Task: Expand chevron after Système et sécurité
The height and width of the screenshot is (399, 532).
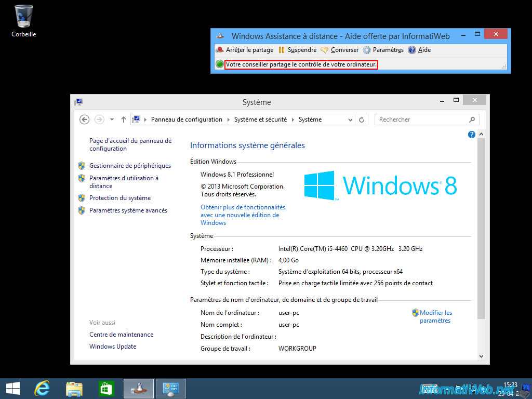Action: pyautogui.click(x=293, y=119)
